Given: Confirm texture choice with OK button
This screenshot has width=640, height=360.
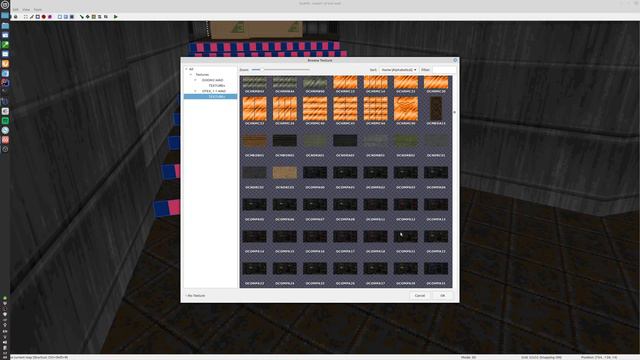Looking at the screenshot, I should tap(442, 296).
